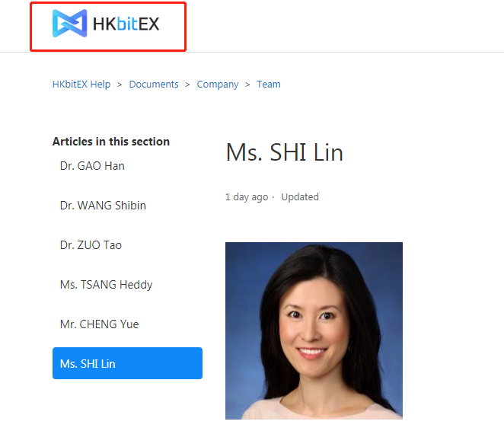Click the Updated label under title

point(300,196)
